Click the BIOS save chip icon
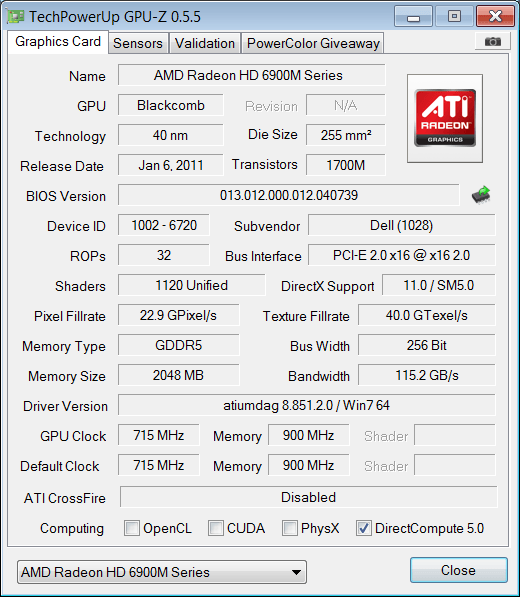This screenshot has width=520, height=597. [481, 195]
